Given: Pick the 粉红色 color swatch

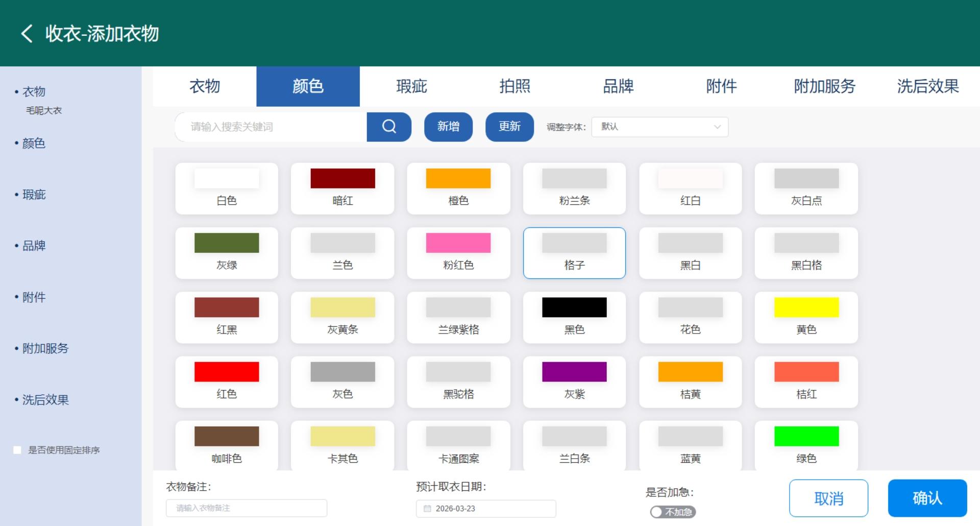Looking at the screenshot, I should (458, 253).
